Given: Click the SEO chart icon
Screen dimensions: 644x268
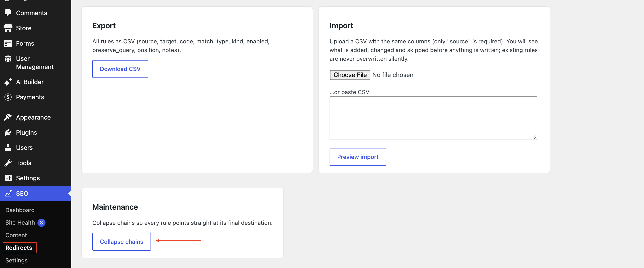Looking at the screenshot, I should pos(8,193).
